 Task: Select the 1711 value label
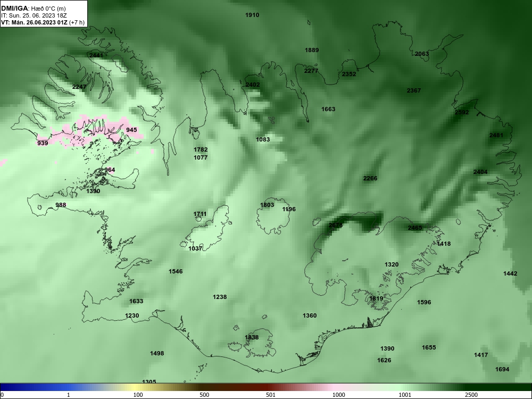200,214
